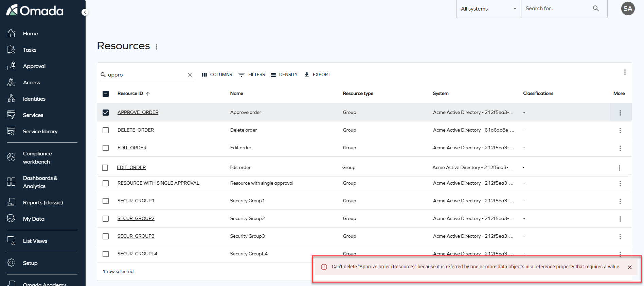Open the Columns chooser
Viewport: 644px width, 286px height.
[x=217, y=75]
